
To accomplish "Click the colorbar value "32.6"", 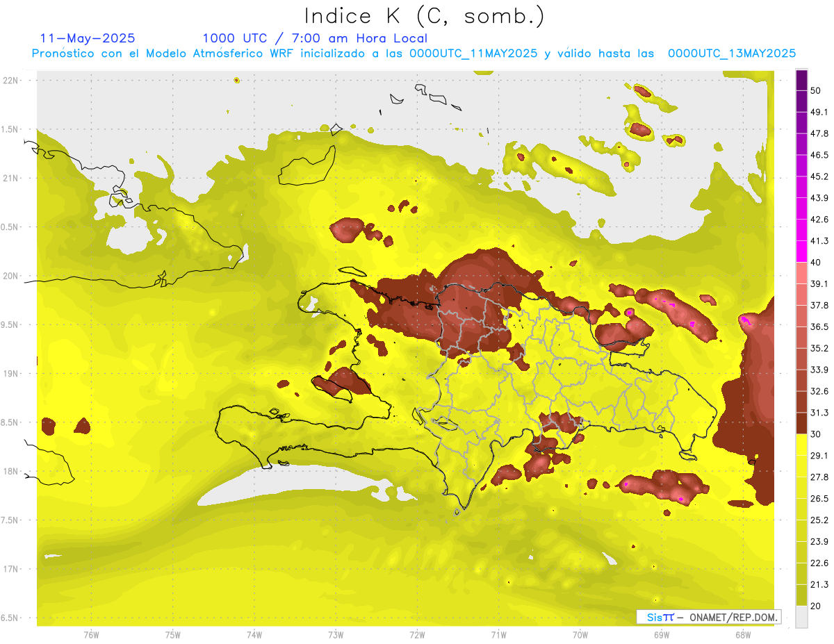I will (819, 391).
